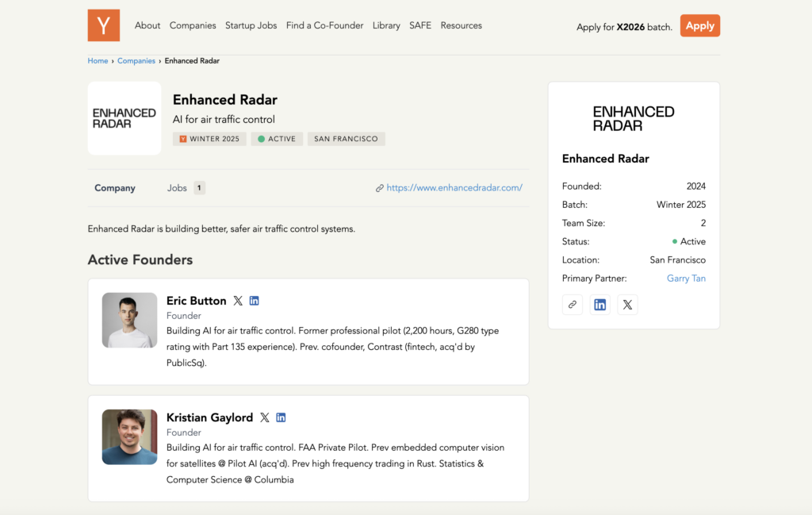
Task: Click the Companies breadcrumb link
Action: pyautogui.click(x=136, y=61)
